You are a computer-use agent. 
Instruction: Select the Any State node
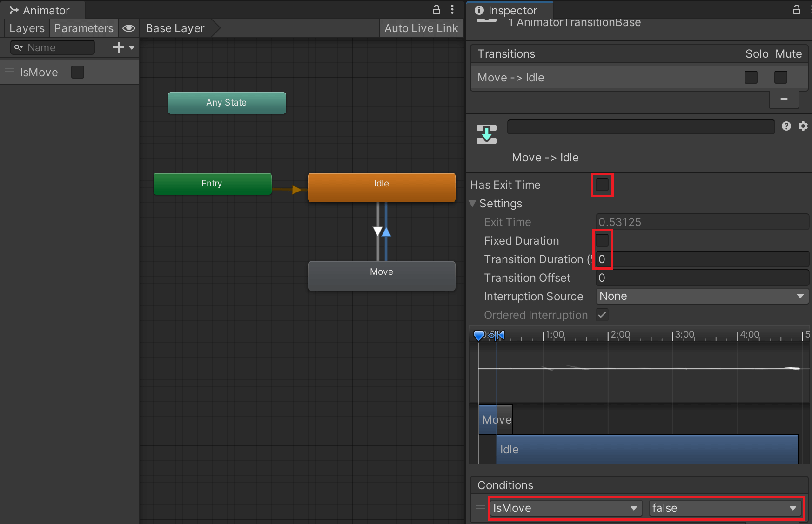227,103
